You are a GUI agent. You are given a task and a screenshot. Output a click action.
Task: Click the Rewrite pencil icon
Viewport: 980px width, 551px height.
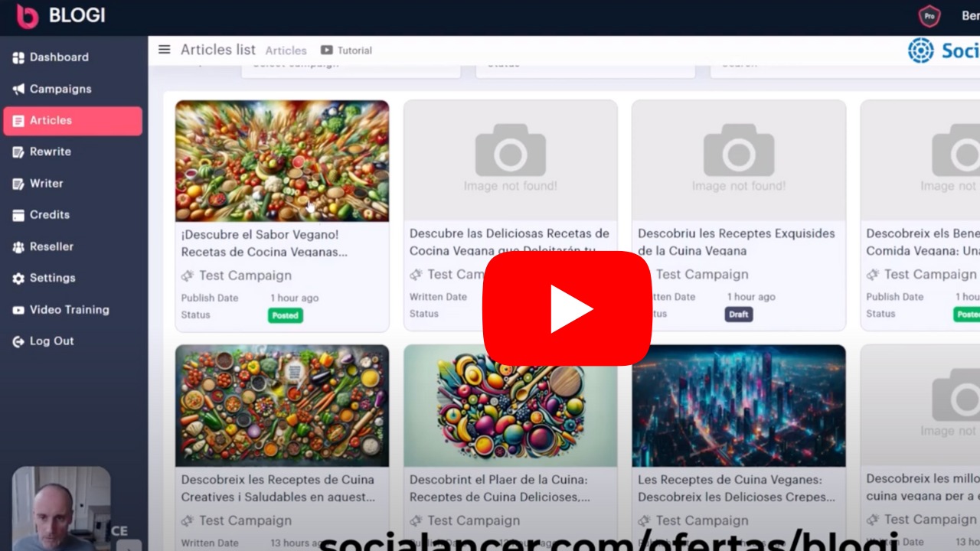[18, 152]
